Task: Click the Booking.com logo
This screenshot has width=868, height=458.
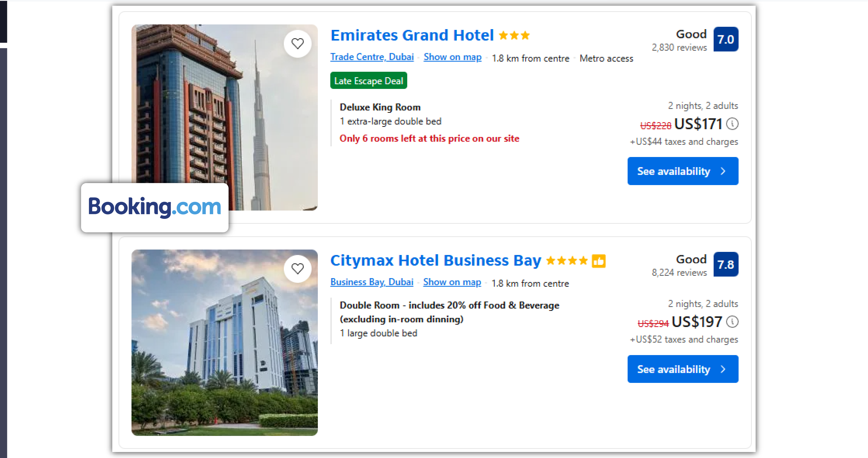Action: pyautogui.click(x=154, y=208)
